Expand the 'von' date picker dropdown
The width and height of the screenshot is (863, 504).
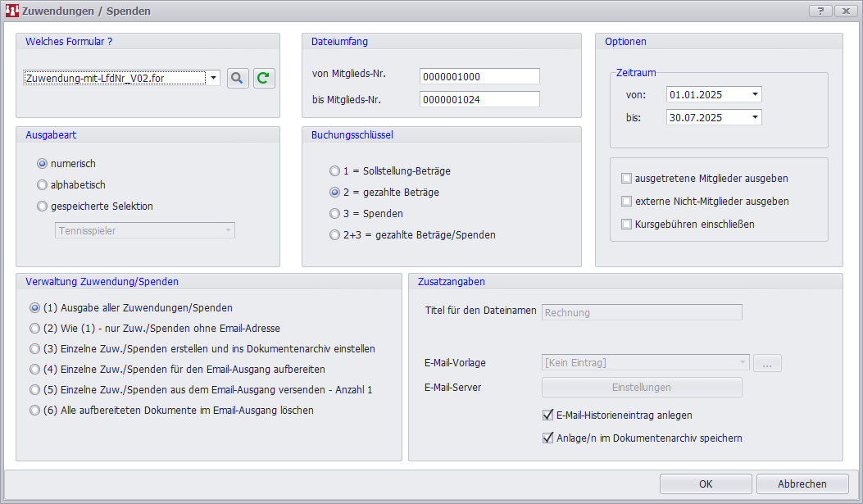point(753,94)
